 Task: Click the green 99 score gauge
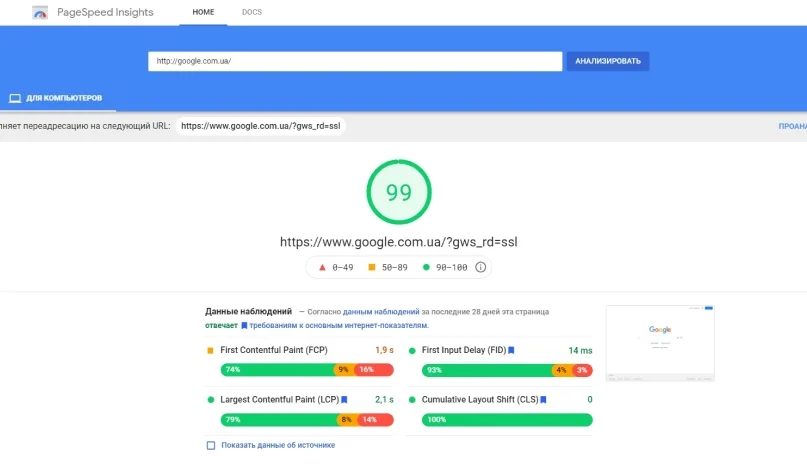(x=398, y=193)
